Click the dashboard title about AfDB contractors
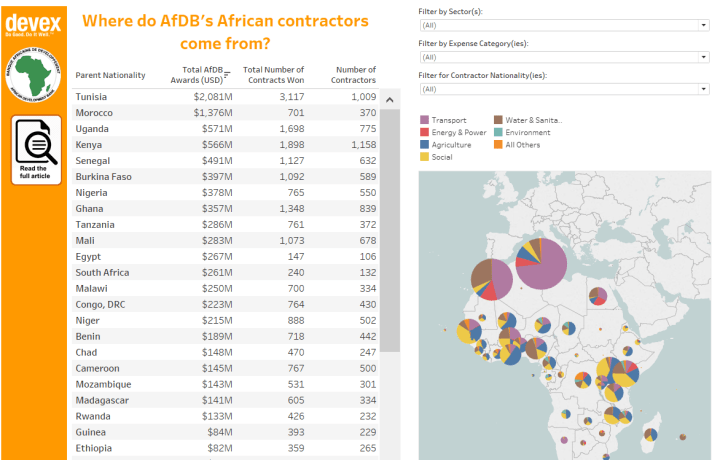Image resolution: width=720 pixels, height=460 pixels. tap(225, 32)
